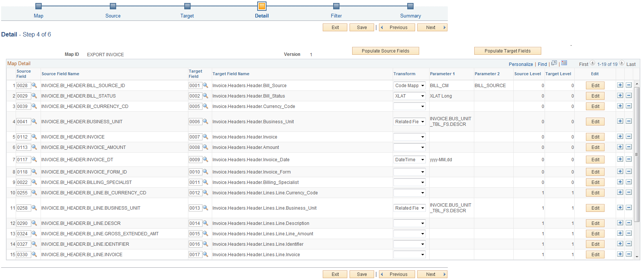Add a row after the BILLING_SPECIALIST row
The image size is (644, 280).
[620, 182]
